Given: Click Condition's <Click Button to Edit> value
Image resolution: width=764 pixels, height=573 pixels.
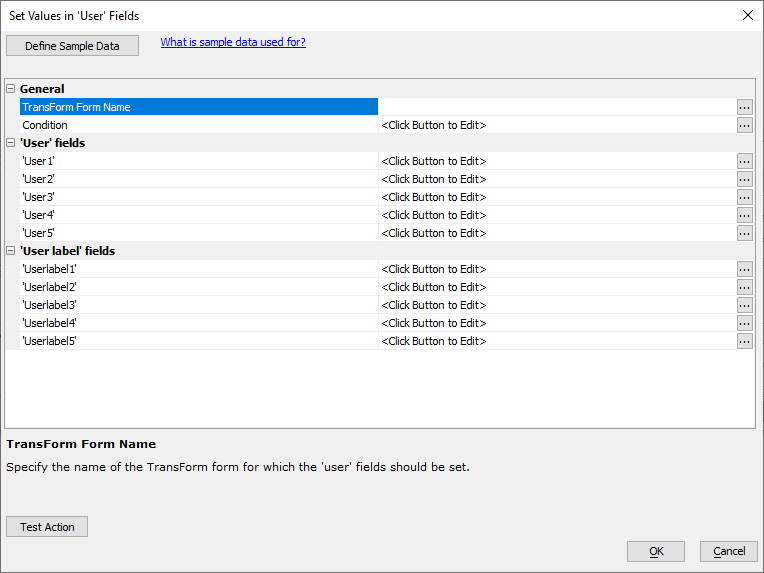Looking at the screenshot, I should pos(434,125).
